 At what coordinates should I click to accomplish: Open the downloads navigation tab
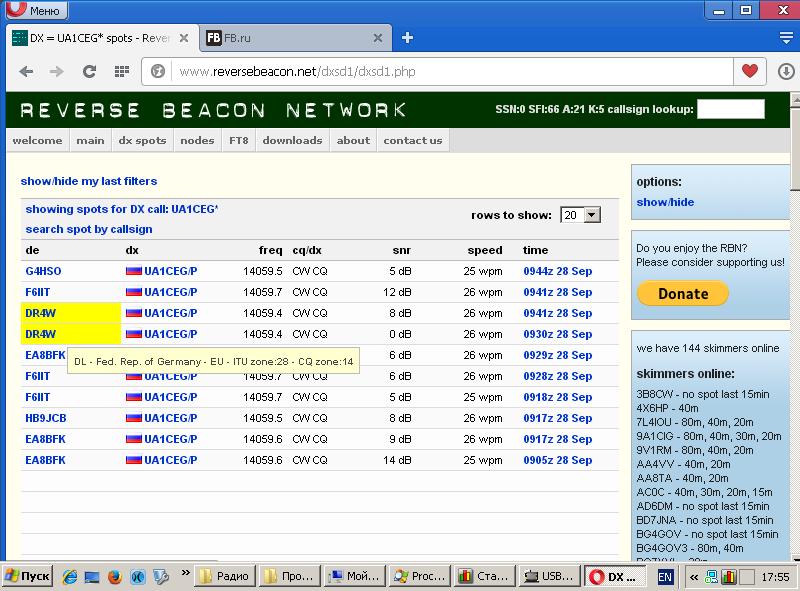coord(292,140)
